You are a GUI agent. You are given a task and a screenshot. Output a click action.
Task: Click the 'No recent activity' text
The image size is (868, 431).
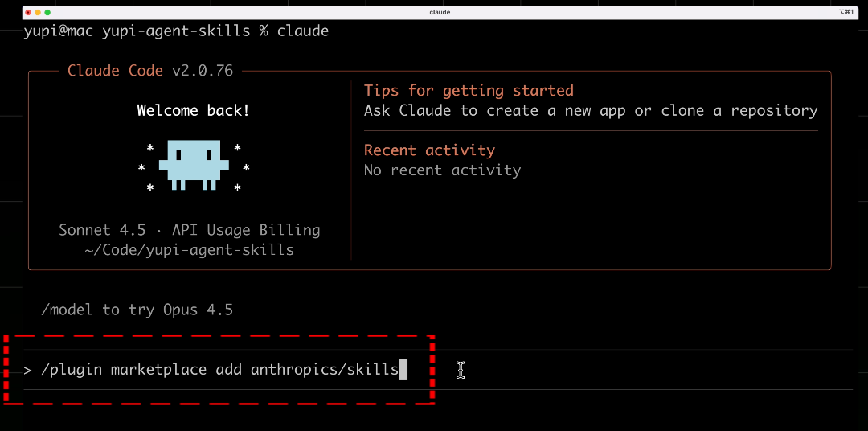click(442, 170)
